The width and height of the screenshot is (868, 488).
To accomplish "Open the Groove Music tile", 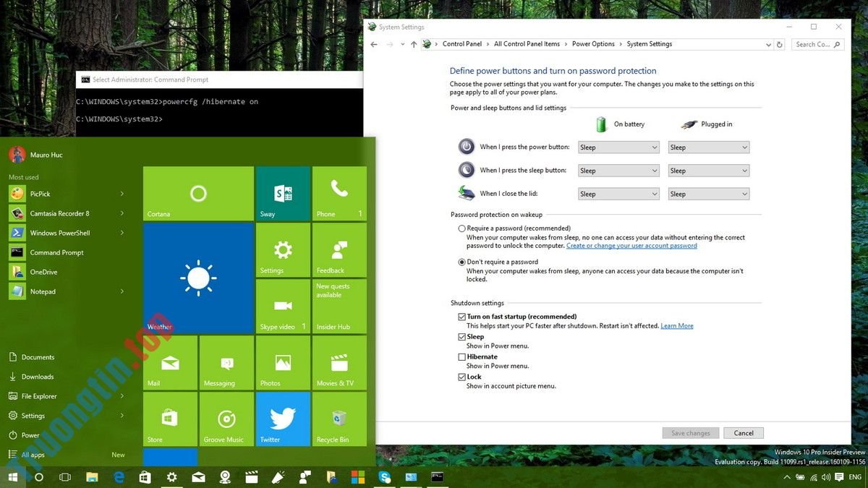I will (x=226, y=419).
